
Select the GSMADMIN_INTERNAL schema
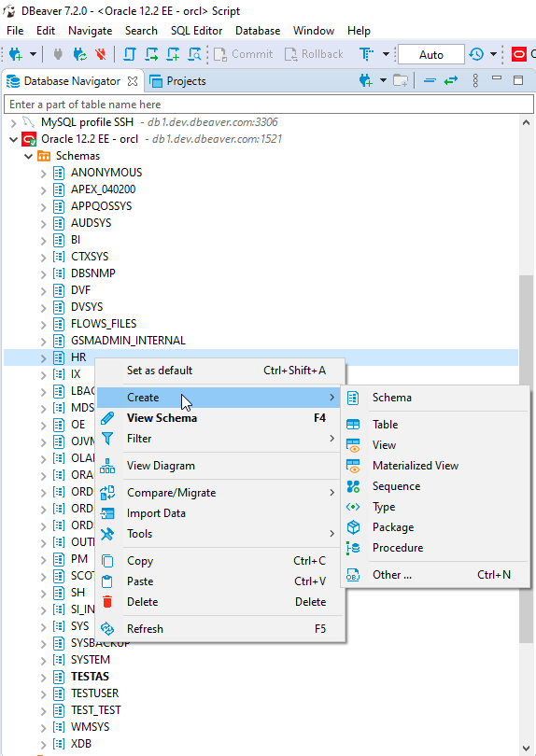128,341
